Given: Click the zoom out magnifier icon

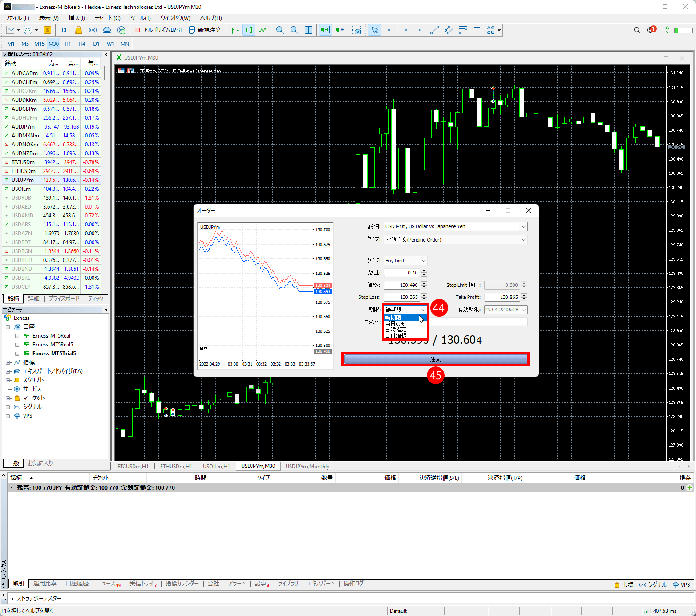Looking at the screenshot, I should pyautogui.click(x=294, y=30).
